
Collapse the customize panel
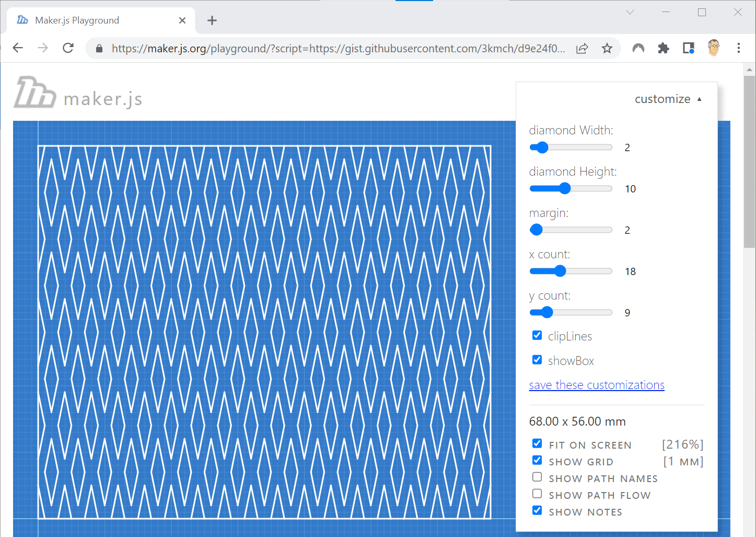(668, 99)
